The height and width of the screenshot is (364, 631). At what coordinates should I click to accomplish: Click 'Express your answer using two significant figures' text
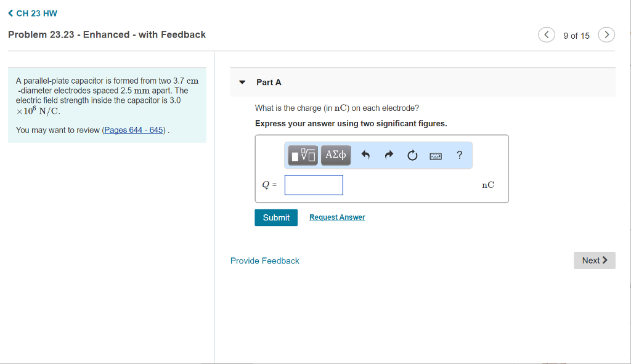tap(351, 123)
